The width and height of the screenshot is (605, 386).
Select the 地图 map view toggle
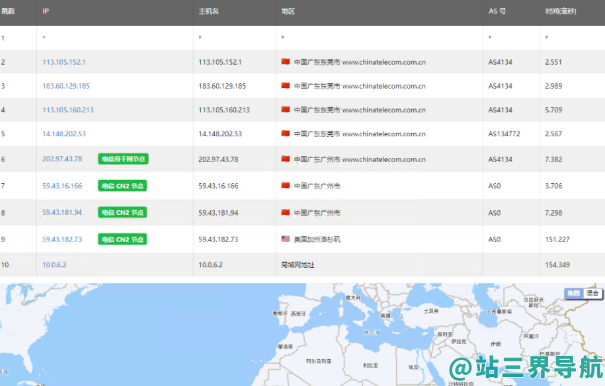coord(574,293)
